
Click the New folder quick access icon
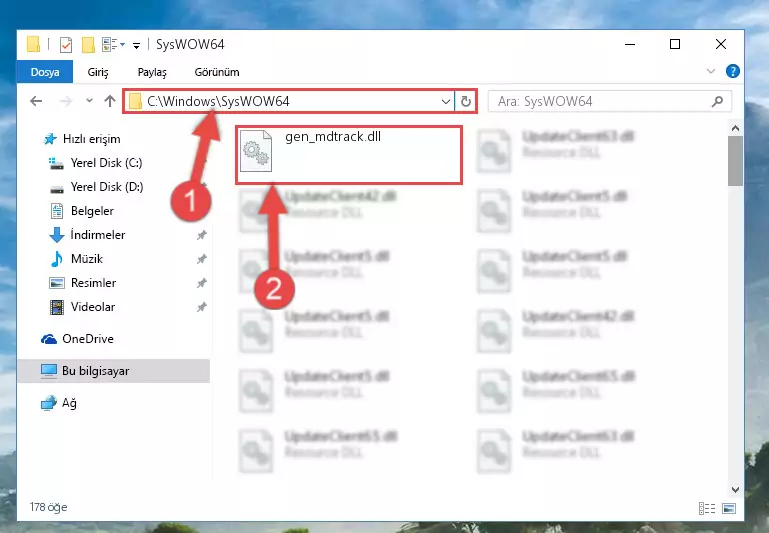pyautogui.click(x=88, y=45)
